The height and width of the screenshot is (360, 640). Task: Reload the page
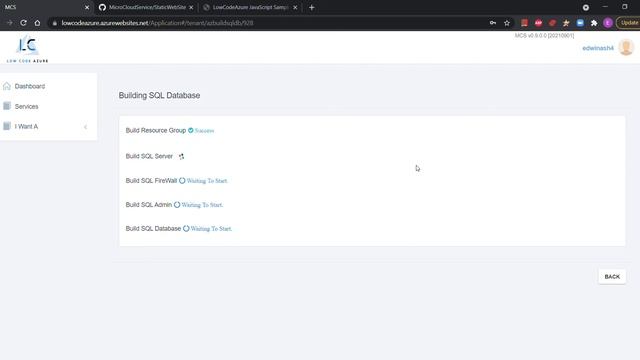(23, 23)
